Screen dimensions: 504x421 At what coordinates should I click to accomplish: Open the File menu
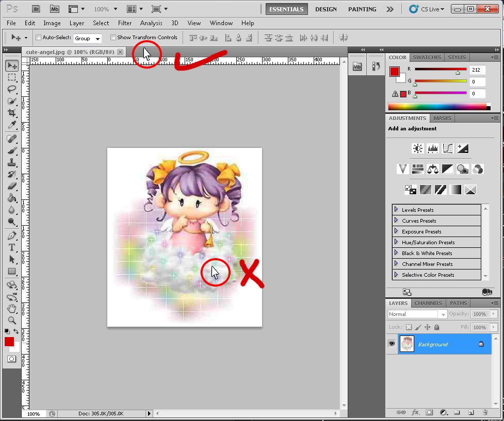coord(11,23)
